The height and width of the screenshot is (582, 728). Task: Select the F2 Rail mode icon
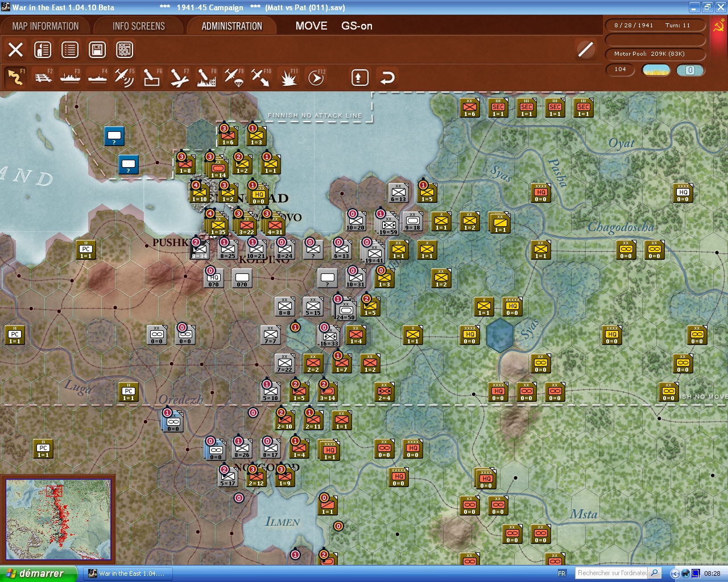point(43,77)
